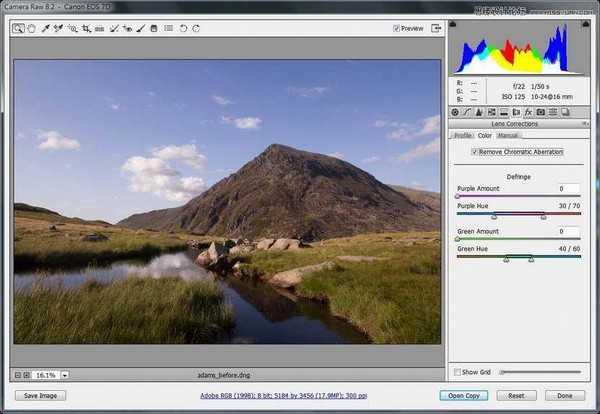Click the zoom-out minus button

(x=18, y=375)
